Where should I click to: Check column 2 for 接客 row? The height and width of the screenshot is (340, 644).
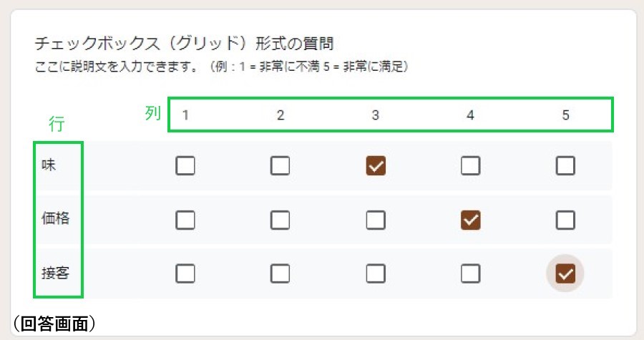[280, 273]
